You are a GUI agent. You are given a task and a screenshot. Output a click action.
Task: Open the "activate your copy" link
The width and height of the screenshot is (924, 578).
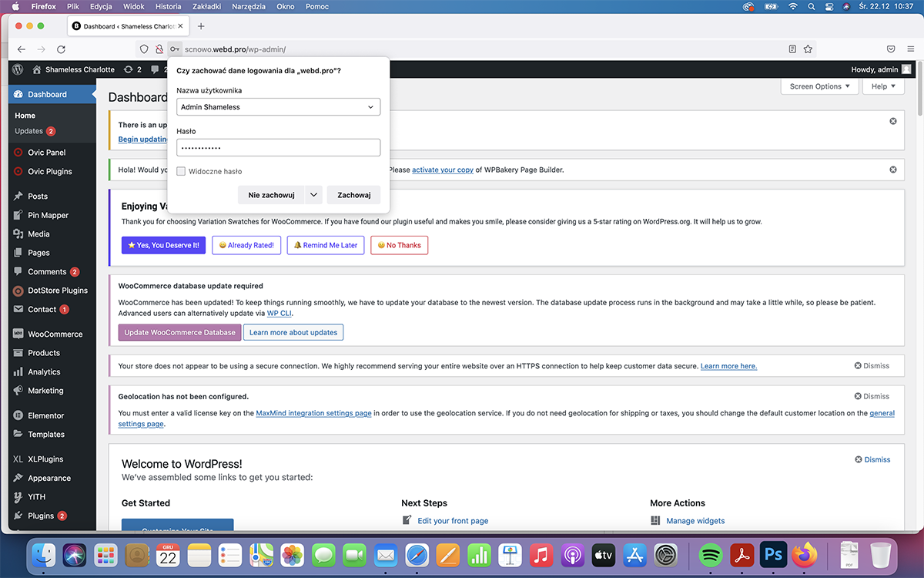443,170
